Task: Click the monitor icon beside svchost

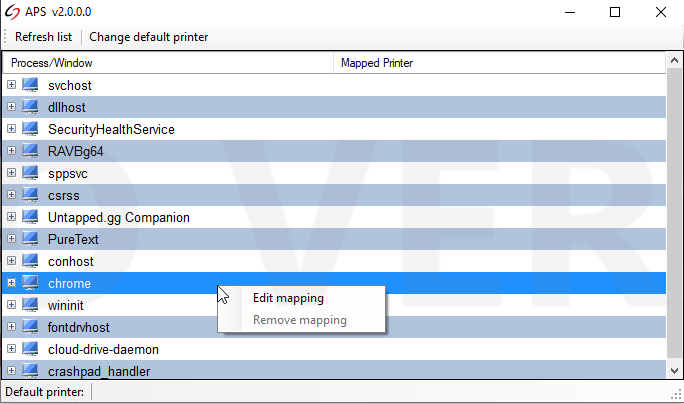Action: pyautogui.click(x=30, y=85)
